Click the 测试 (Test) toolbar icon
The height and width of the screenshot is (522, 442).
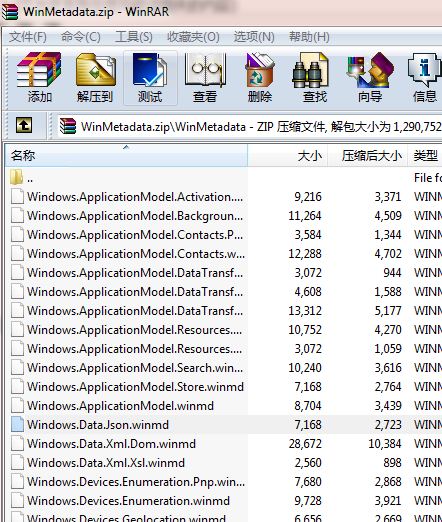[150, 77]
